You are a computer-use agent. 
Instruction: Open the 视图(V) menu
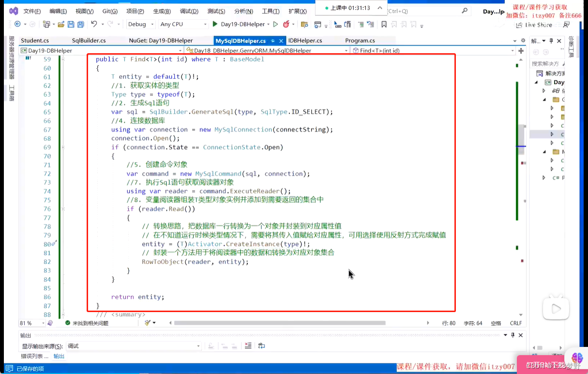[85, 11]
